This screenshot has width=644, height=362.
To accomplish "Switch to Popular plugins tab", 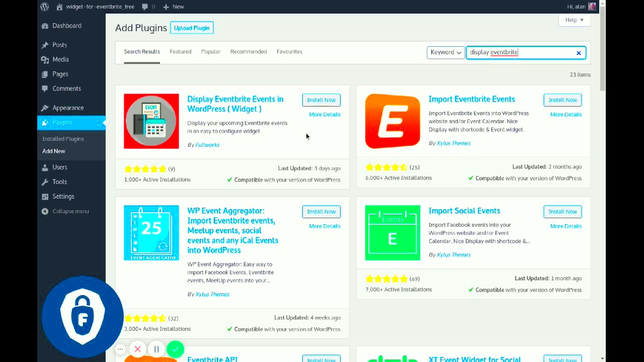I will pos(211,52).
